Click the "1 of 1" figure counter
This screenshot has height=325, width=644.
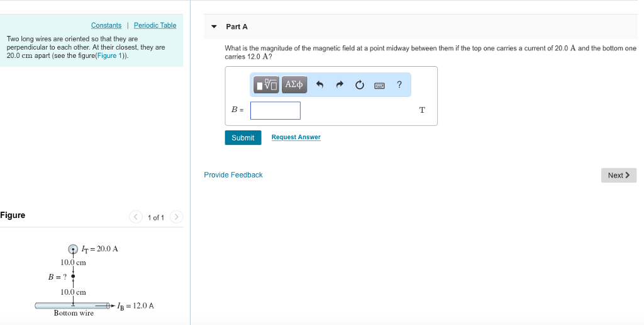coord(156,218)
